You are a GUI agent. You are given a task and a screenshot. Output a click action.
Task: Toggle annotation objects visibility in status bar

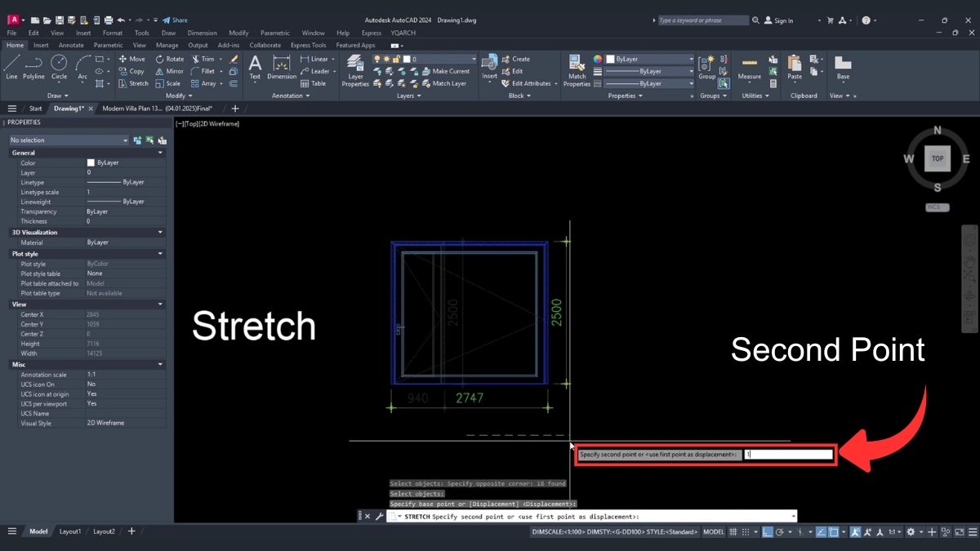[x=855, y=531]
